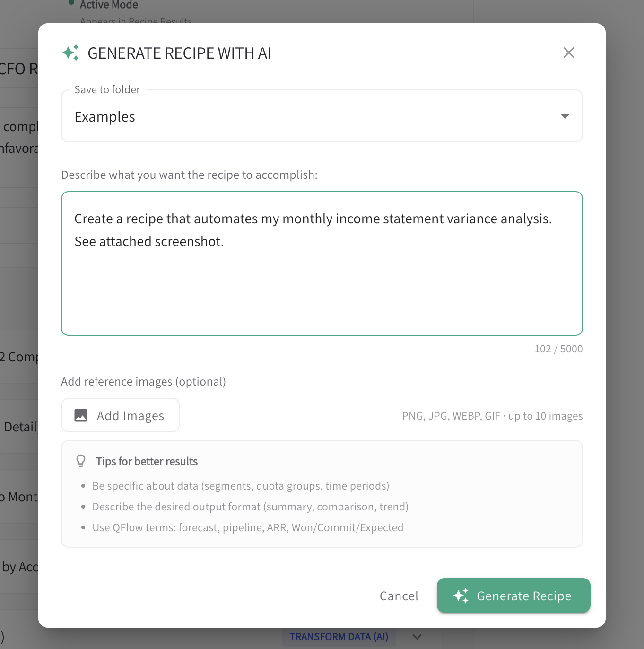Image resolution: width=644 pixels, height=649 pixels.
Task: Click the QFlow terms tip bullet
Action: click(x=248, y=527)
